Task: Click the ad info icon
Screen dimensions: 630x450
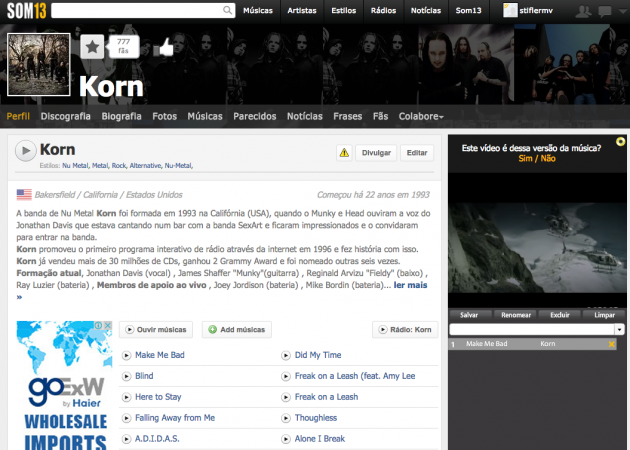Action: click(98, 325)
